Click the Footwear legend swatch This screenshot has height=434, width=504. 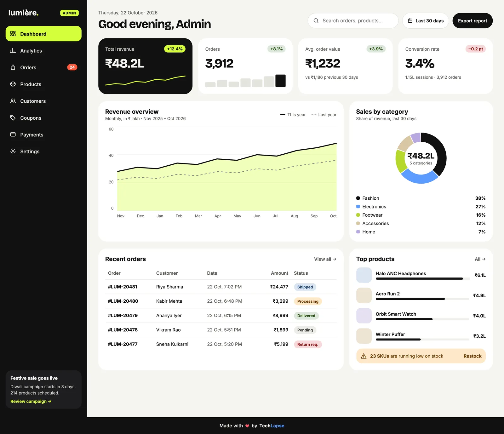(358, 215)
